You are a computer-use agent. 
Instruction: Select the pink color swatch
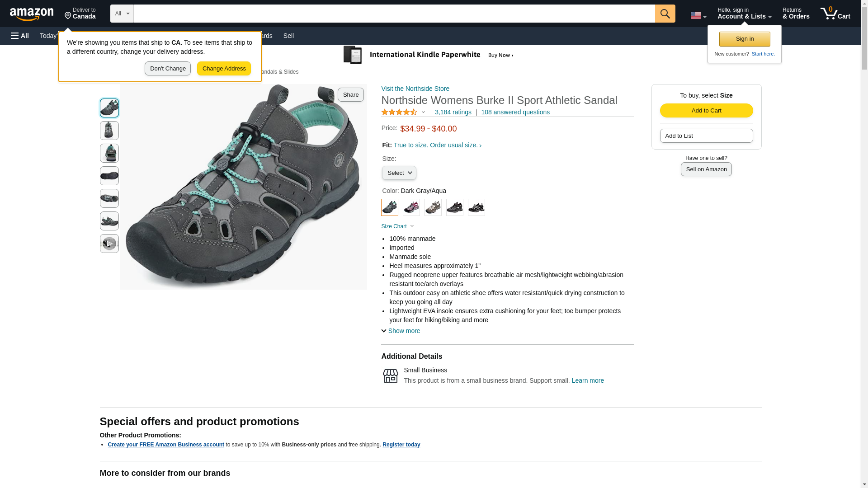coord(411,207)
